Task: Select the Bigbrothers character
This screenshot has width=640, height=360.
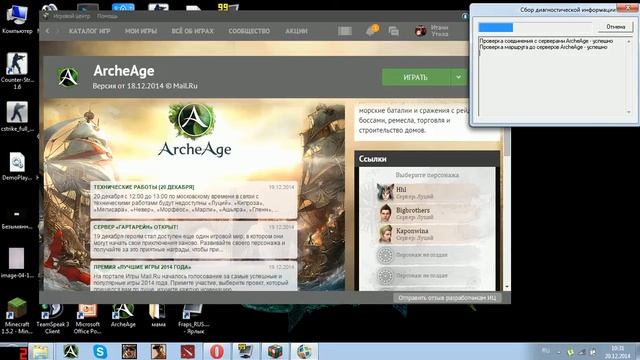Action: pos(427,213)
